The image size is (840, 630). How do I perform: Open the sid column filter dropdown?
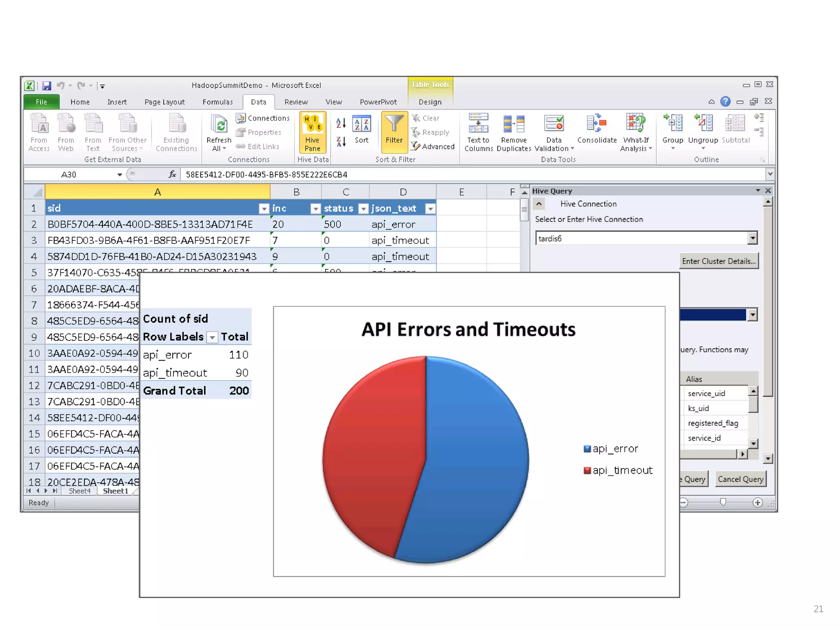tap(264, 209)
